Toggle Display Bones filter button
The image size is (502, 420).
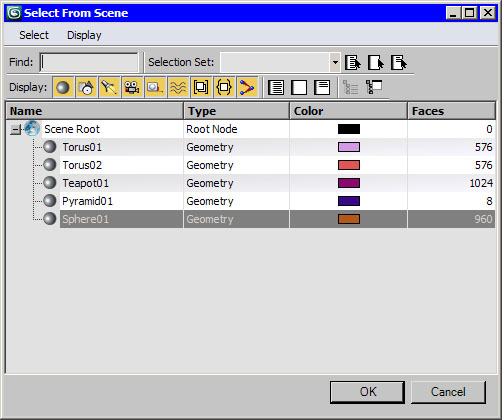coord(247,87)
